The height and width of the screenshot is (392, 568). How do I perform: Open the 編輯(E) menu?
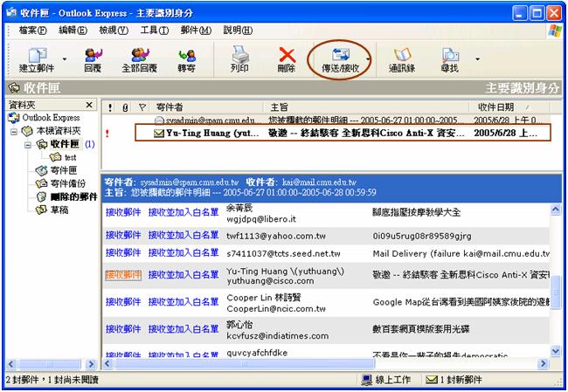(73, 31)
